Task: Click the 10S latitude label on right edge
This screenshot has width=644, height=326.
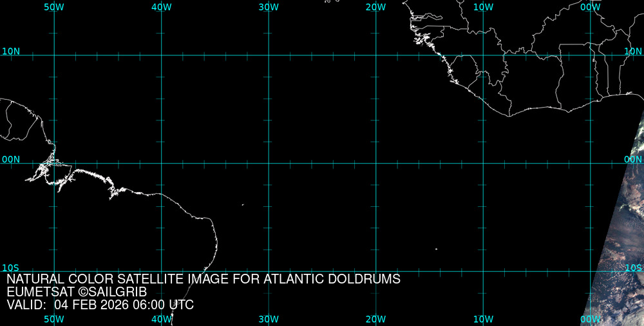Action: point(633,267)
